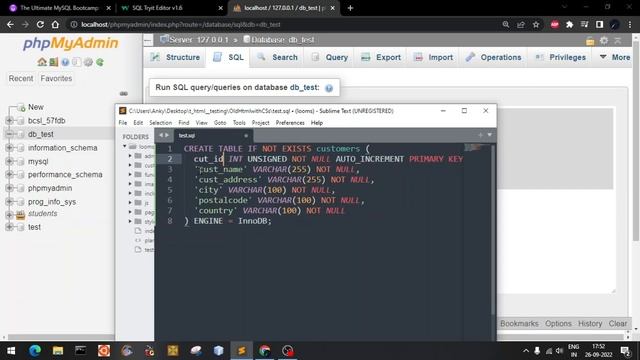Click the test.sql tab in Sublime Text
The image size is (640, 360).
(x=187, y=136)
